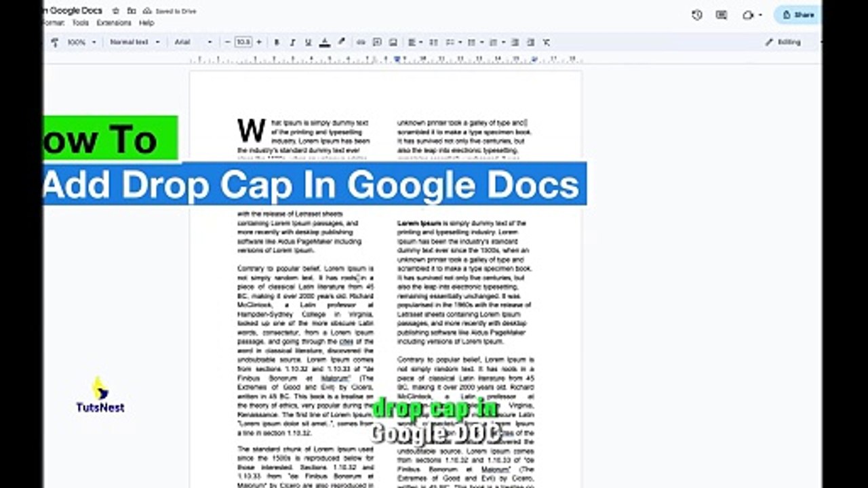Open the highlight color picker
The image size is (868, 488).
coord(341,42)
